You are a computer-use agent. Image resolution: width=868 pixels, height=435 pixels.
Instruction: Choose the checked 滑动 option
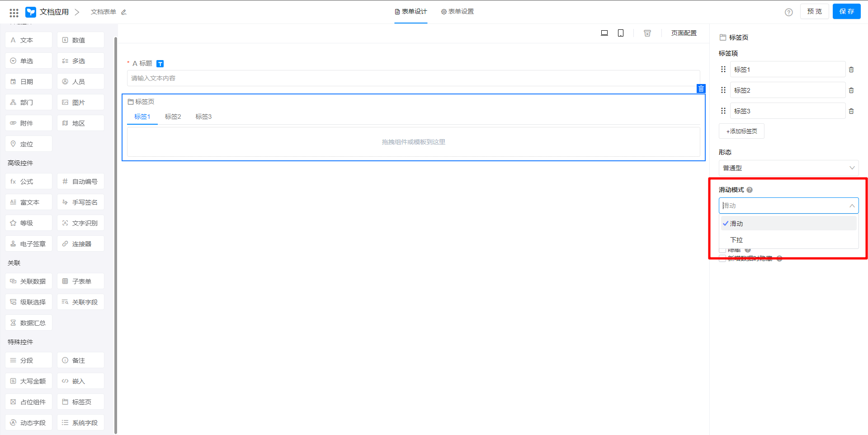(737, 224)
